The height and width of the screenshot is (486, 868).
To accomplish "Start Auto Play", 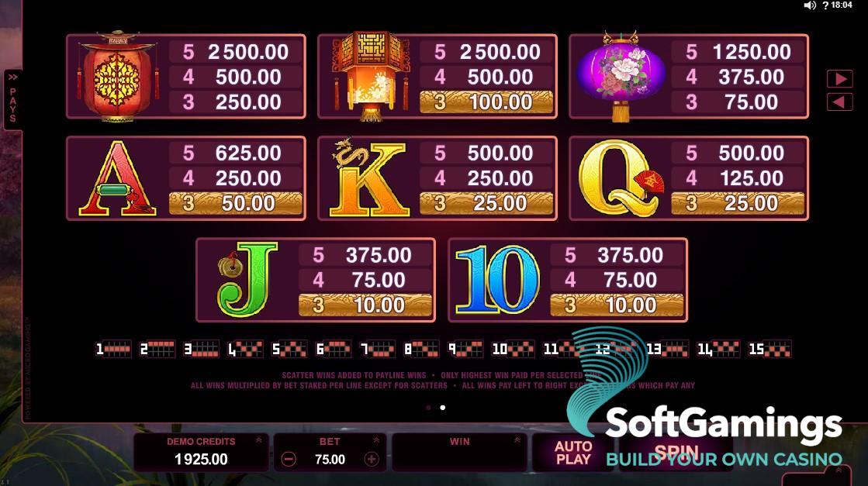I will (573, 453).
